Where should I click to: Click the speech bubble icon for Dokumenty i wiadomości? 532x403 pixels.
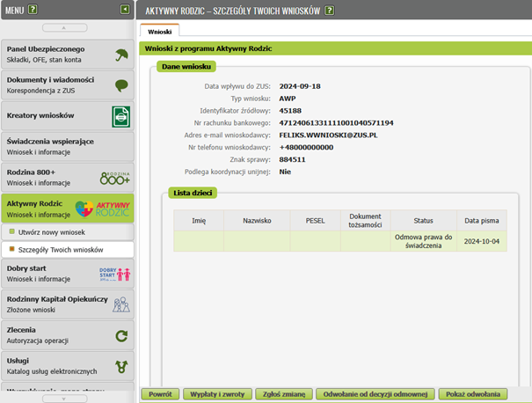(x=121, y=85)
